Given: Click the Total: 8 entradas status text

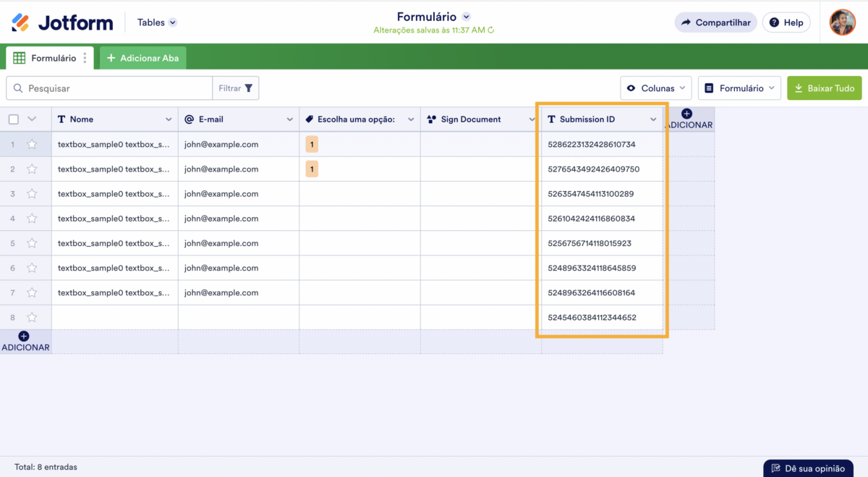Looking at the screenshot, I should pyautogui.click(x=46, y=467).
